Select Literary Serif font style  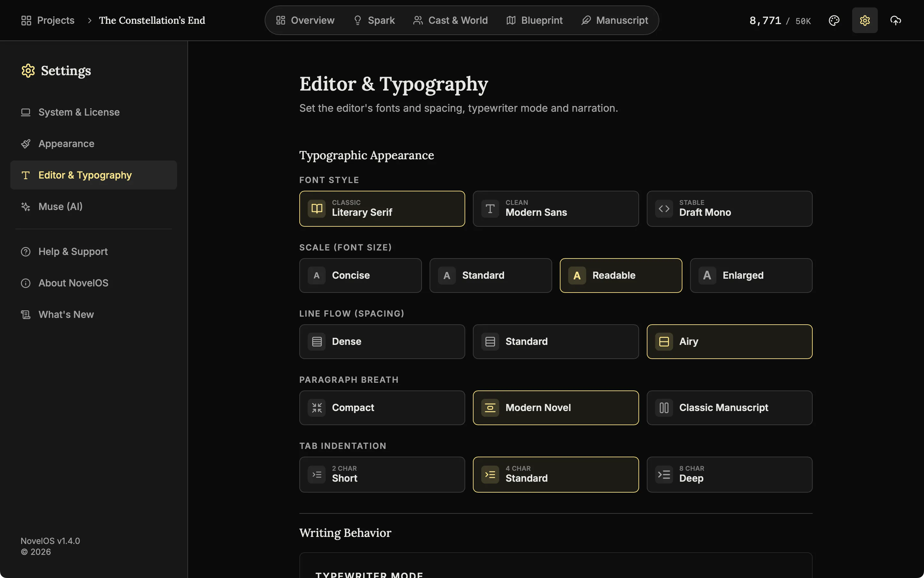coord(382,209)
